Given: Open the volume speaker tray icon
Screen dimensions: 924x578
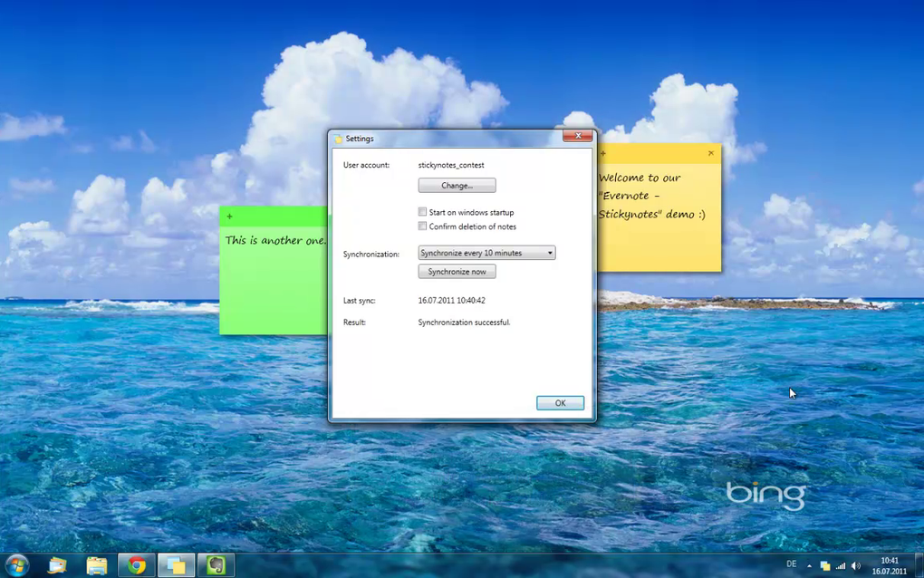Looking at the screenshot, I should tap(856, 565).
